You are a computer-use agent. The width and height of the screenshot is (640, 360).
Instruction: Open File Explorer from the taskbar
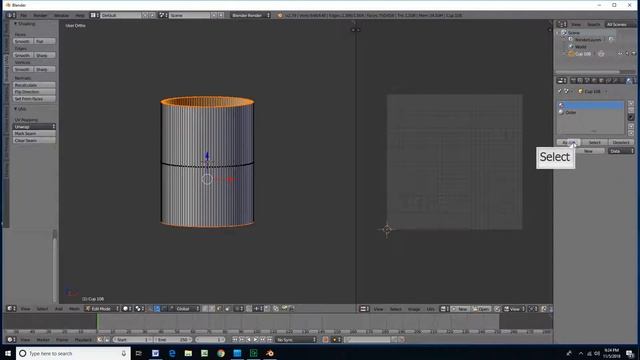188,353
